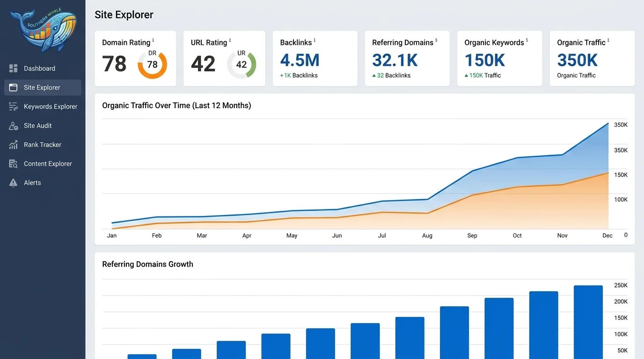The image size is (644, 359).
Task: Click the 50K label on the bar chart axis
Action: 623,351
